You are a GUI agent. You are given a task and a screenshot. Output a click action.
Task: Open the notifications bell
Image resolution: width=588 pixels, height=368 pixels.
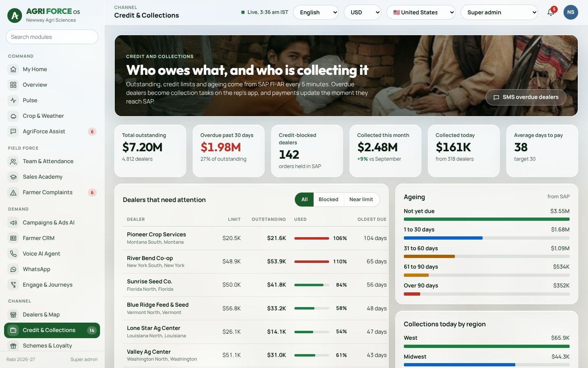[x=551, y=12]
